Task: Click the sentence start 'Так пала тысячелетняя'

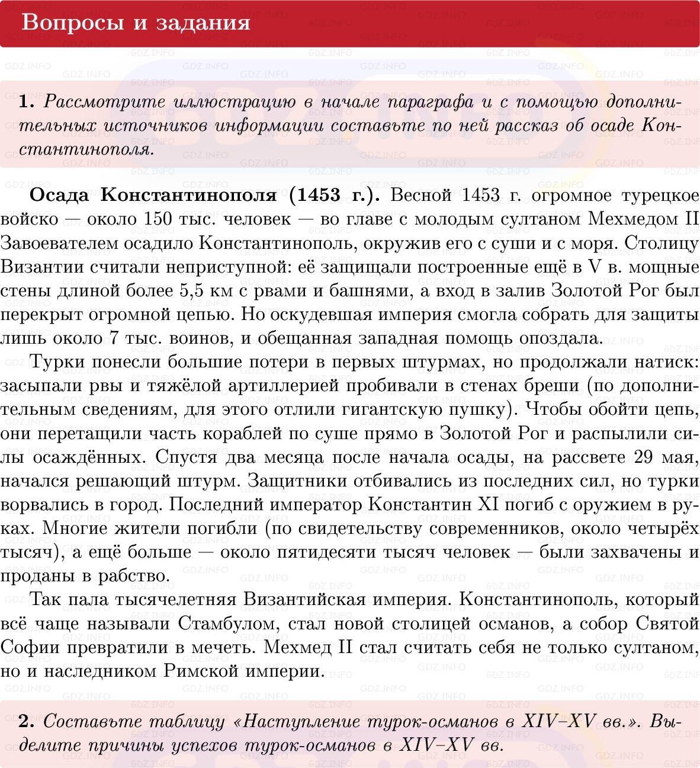Action: (133, 600)
